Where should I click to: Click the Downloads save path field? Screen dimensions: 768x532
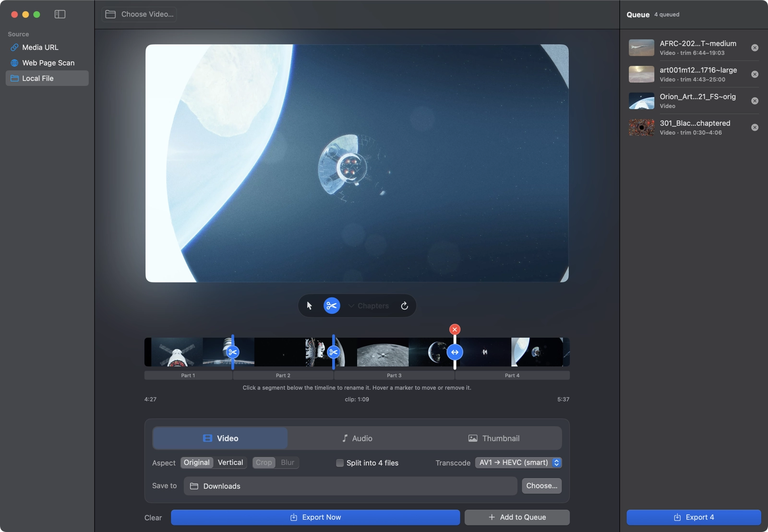pyautogui.click(x=350, y=486)
